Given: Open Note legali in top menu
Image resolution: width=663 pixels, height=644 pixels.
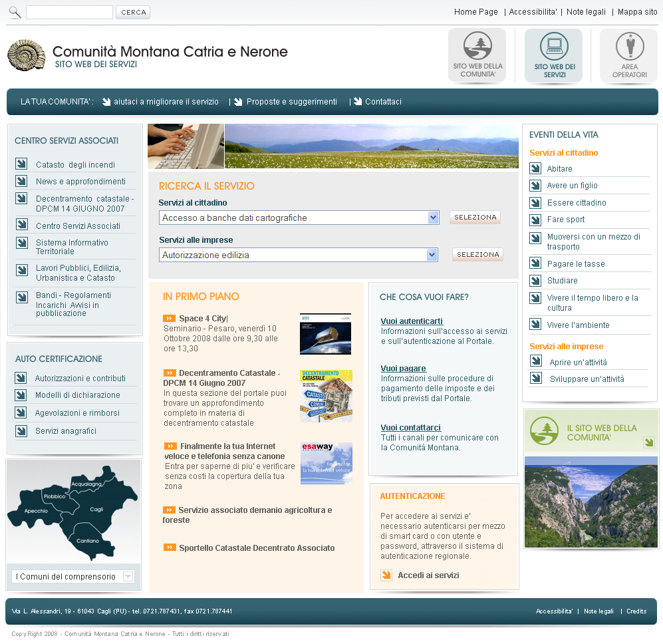Looking at the screenshot, I should pos(586,12).
